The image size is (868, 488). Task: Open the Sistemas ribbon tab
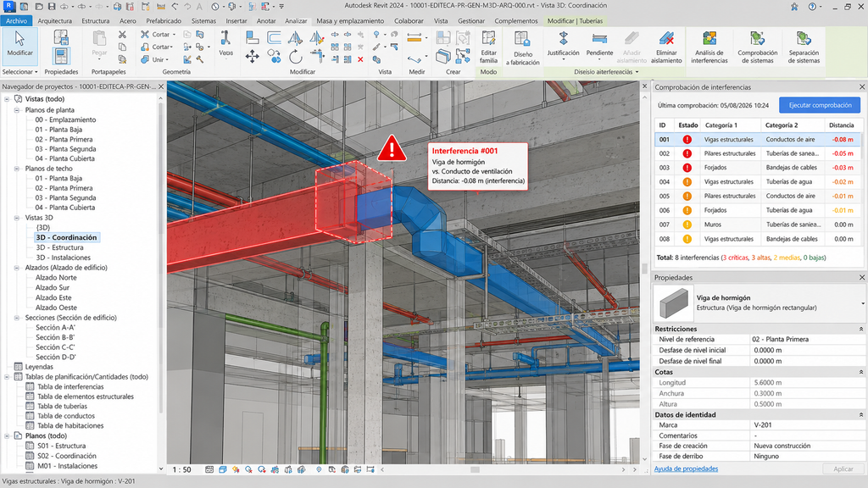click(203, 21)
